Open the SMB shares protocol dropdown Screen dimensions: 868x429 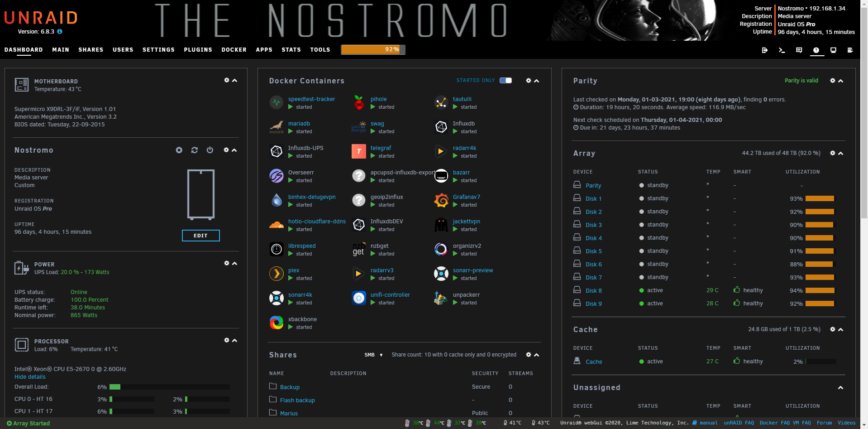pos(373,355)
